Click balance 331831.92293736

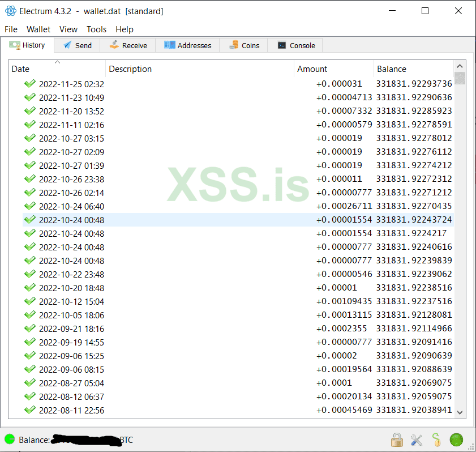tap(414, 84)
